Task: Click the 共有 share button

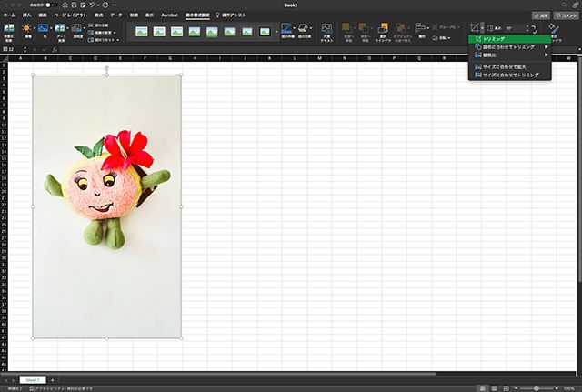Action: [540, 15]
